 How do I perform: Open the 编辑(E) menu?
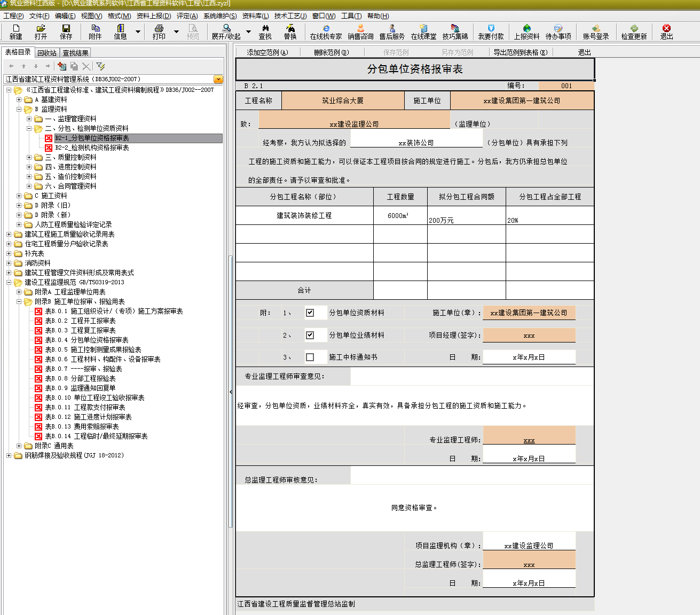tap(65, 16)
